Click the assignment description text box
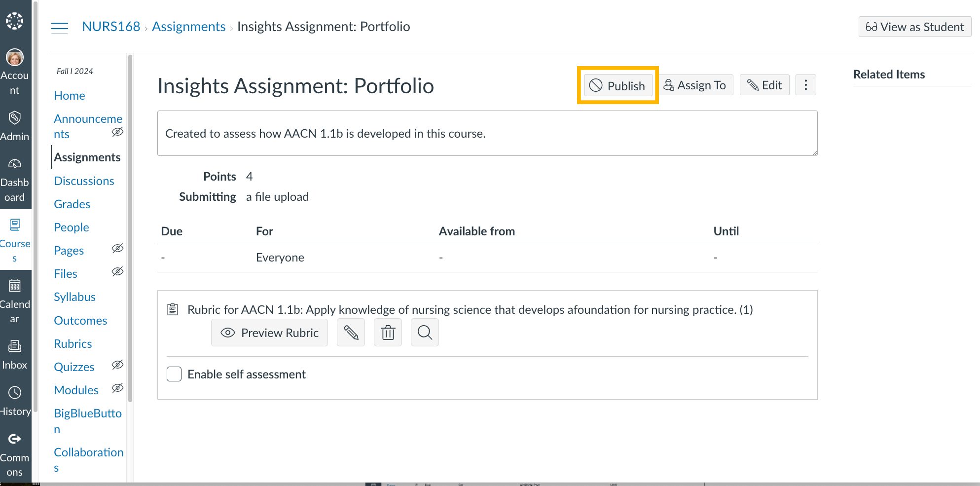The width and height of the screenshot is (980, 486). point(487,133)
